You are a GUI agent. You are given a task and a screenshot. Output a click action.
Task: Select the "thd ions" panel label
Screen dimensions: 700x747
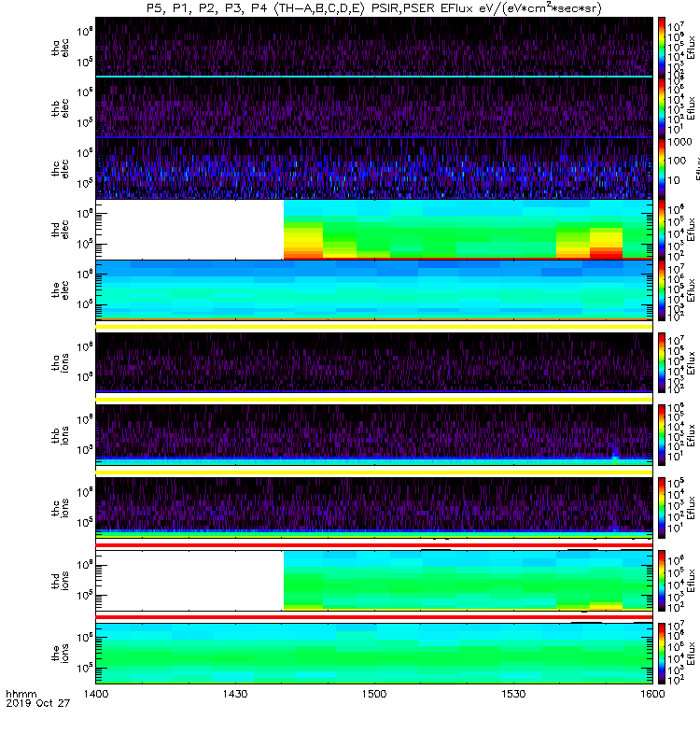[x=61, y=581]
